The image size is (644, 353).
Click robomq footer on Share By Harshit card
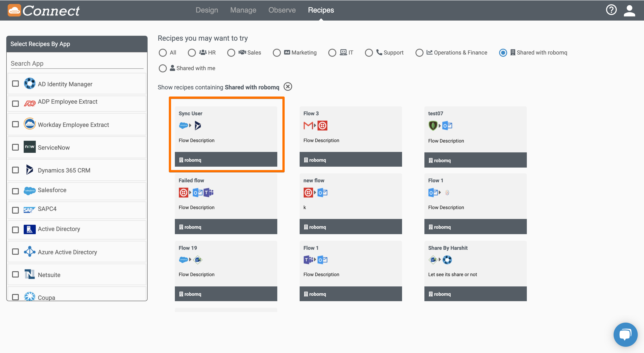(x=475, y=294)
